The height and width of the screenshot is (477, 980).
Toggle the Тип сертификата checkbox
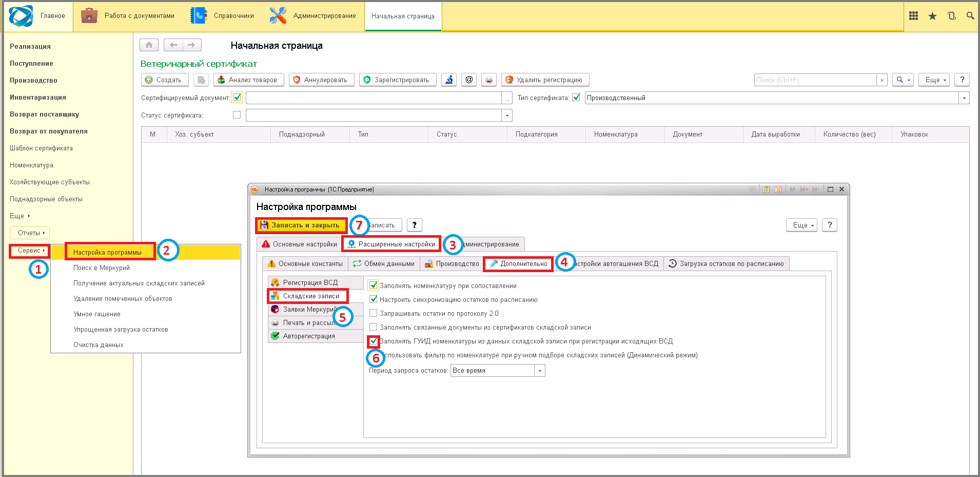(x=576, y=97)
